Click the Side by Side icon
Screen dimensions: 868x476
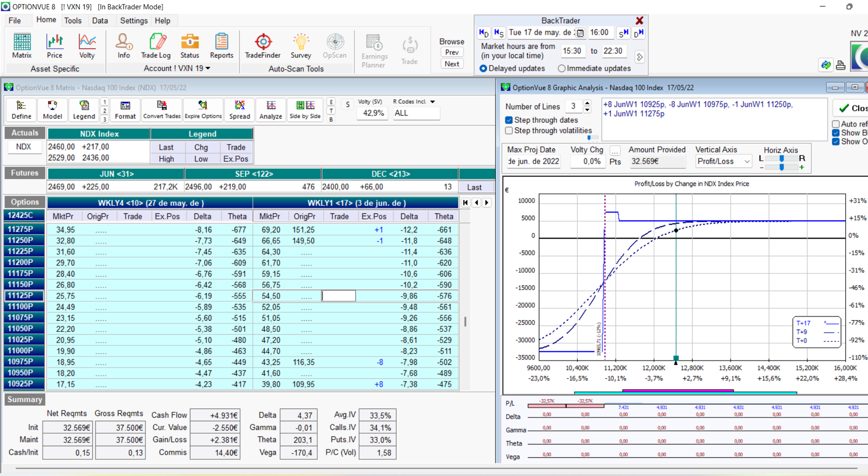(x=305, y=110)
